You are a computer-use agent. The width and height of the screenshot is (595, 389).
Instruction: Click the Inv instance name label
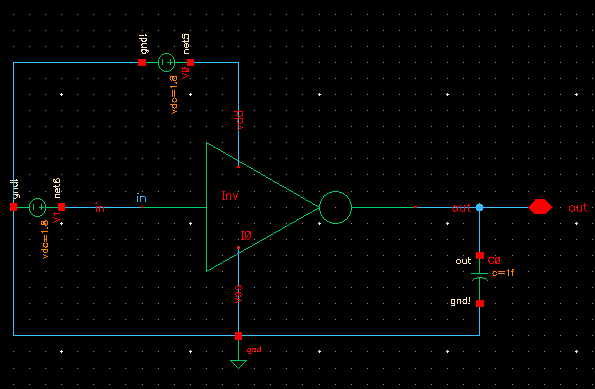coord(230,196)
